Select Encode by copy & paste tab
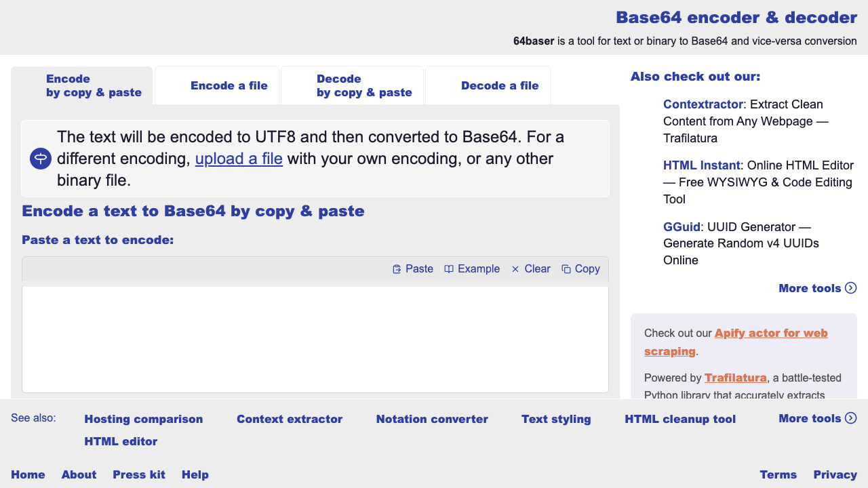Image resolution: width=868 pixels, height=488 pixels. tap(94, 85)
